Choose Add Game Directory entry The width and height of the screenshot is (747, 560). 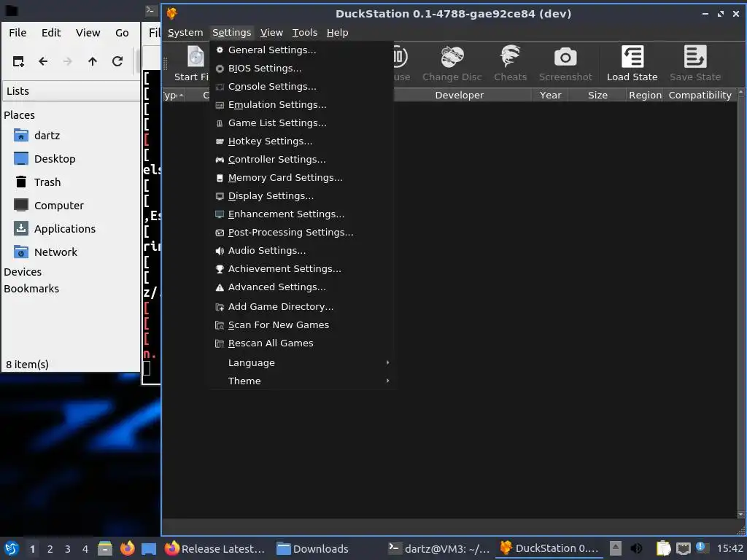(x=301, y=307)
